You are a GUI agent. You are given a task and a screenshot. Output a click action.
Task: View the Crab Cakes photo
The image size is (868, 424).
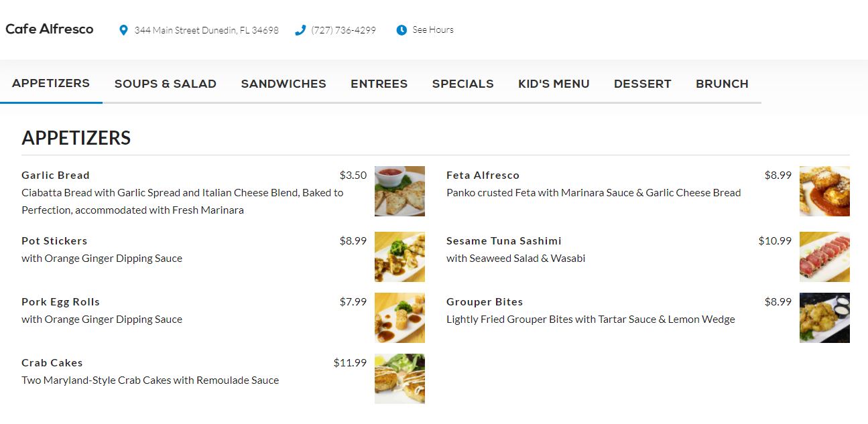click(399, 379)
